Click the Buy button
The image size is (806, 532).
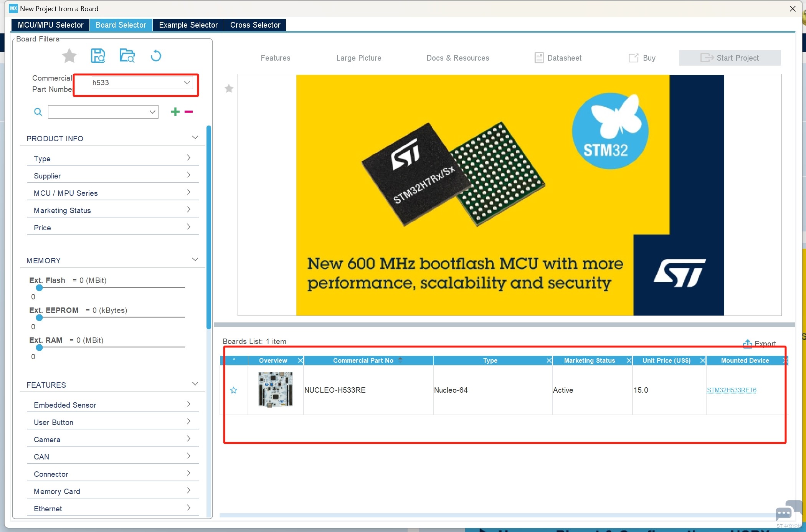[642, 58]
